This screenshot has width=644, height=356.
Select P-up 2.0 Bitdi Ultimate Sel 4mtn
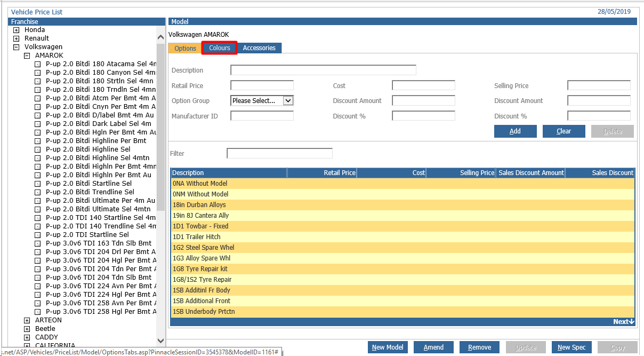(x=98, y=209)
